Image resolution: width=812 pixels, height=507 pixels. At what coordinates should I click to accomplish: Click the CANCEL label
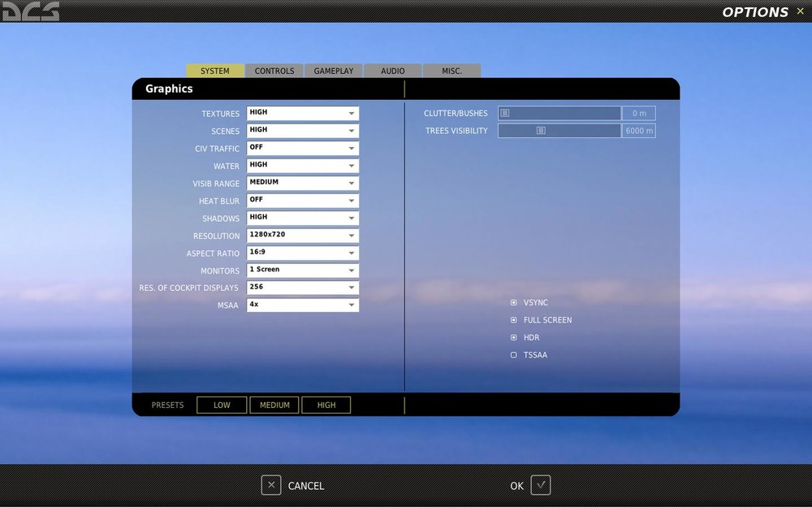(x=306, y=486)
